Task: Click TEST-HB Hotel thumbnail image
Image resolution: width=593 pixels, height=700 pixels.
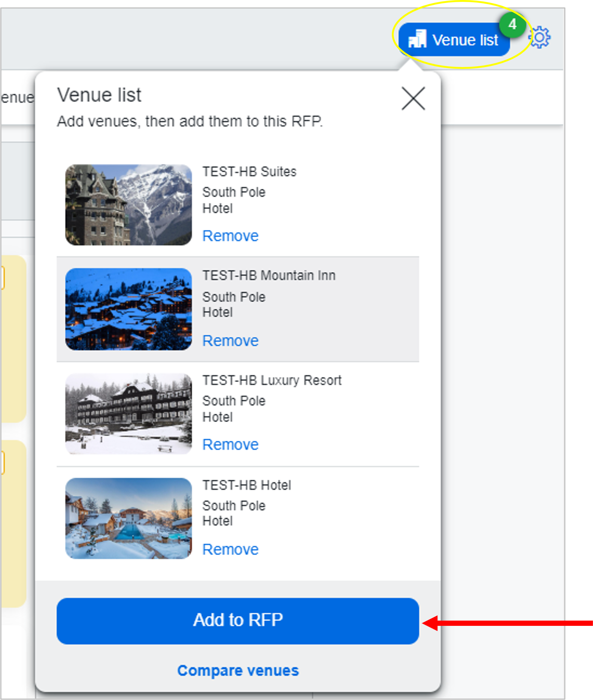Action: click(128, 518)
